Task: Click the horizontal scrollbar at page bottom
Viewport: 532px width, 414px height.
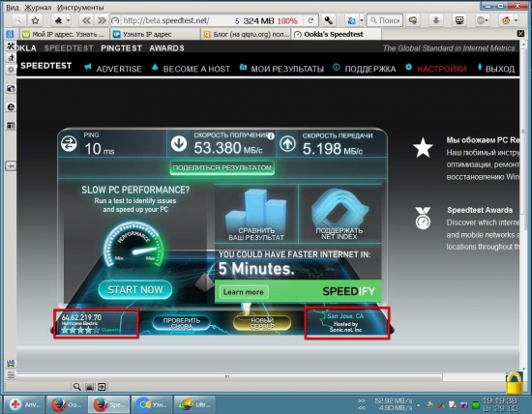Action: coord(229,377)
